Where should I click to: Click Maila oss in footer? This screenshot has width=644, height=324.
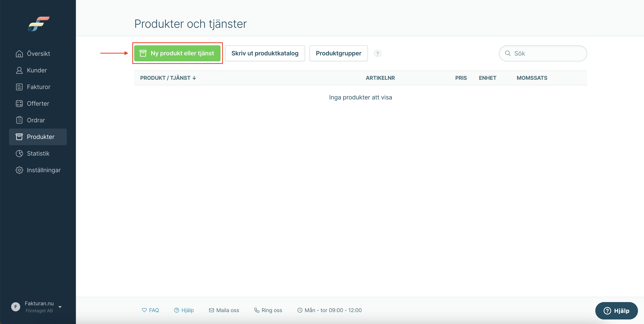pyautogui.click(x=224, y=310)
